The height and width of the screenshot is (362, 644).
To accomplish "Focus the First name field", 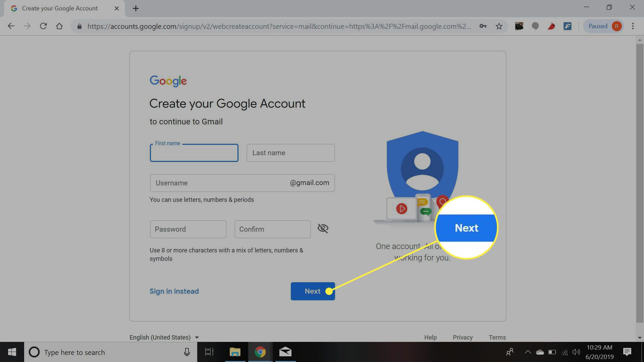I will point(194,153).
